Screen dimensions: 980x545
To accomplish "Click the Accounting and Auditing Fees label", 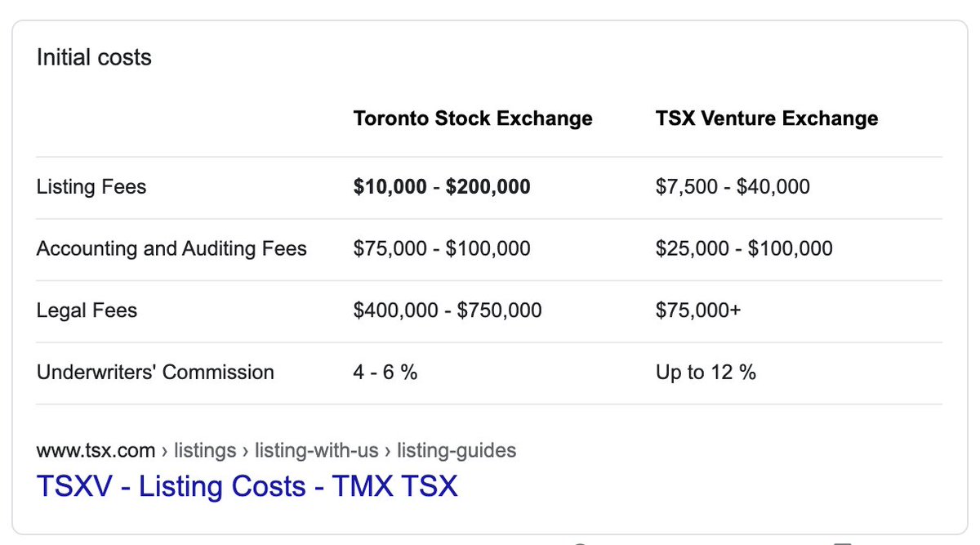I will (x=171, y=248).
